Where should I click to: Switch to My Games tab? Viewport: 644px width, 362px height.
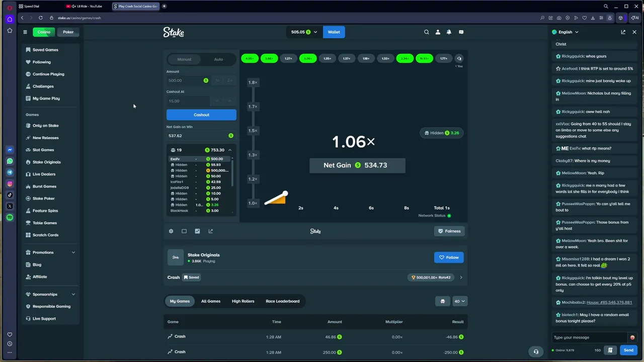point(180,301)
